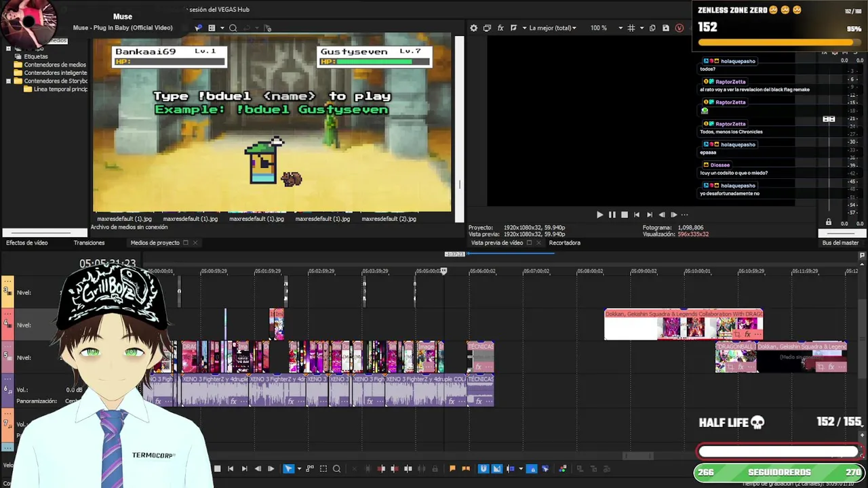The height and width of the screenshot is (488, 868).
Task: Change project media view layout icon
Action: coord(212,28)
